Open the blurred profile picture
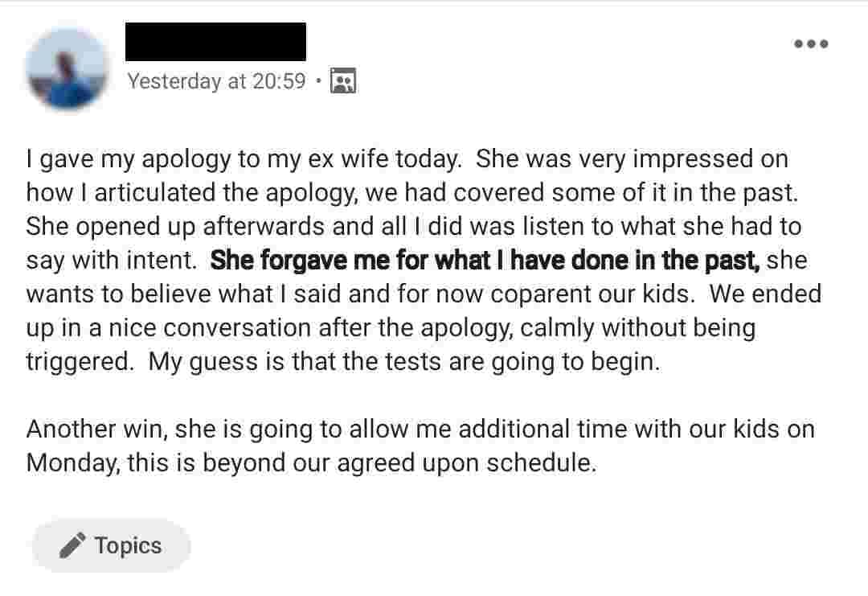Image resolution: width=868 pixels, height=596 pixels. click(68, 70)
